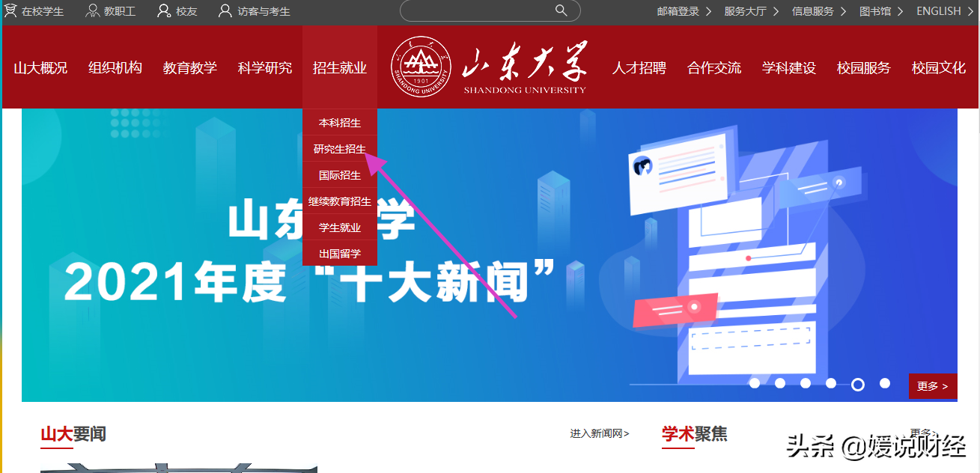Click the 校友 person icon

162,10
